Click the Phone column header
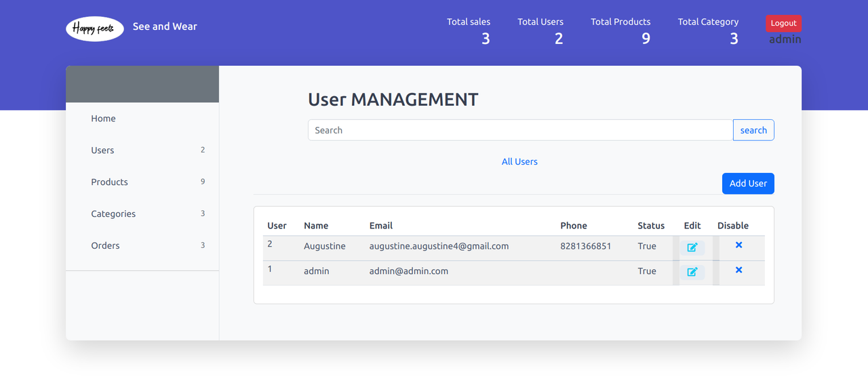This screenshot has height=383, width=868. click(x=574, y=226)
